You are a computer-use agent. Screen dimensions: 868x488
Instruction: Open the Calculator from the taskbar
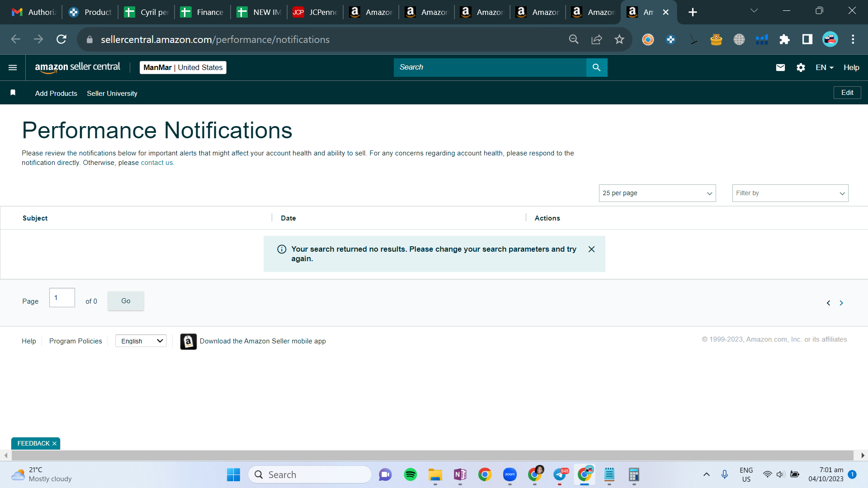point(634,474)
